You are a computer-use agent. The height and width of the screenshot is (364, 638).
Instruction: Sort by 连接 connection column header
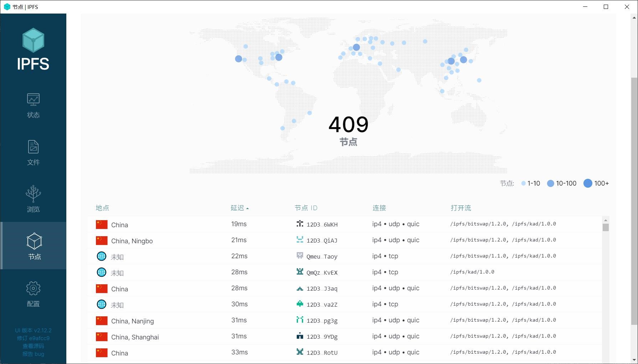coord(379,208)
